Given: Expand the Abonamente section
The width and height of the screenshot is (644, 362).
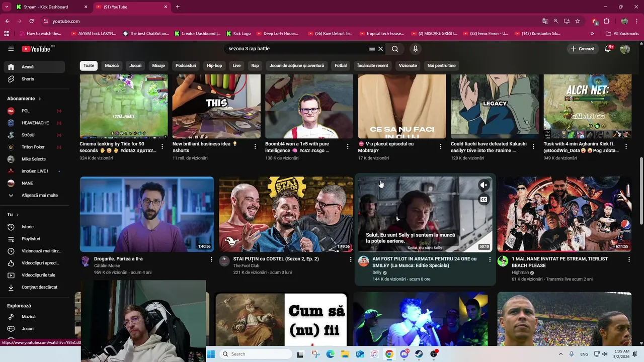Looking at the screenshot, I should 24,99.
